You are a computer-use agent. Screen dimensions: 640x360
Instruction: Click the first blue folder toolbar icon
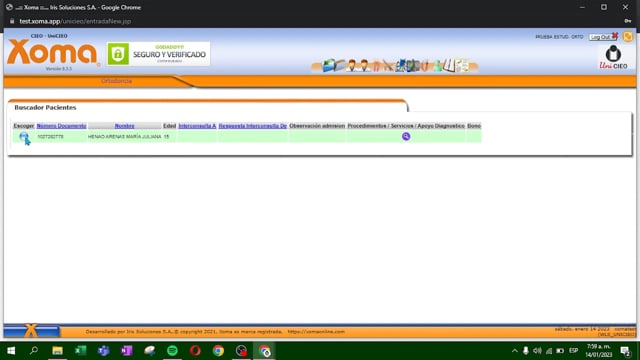[x=329, y=65]
